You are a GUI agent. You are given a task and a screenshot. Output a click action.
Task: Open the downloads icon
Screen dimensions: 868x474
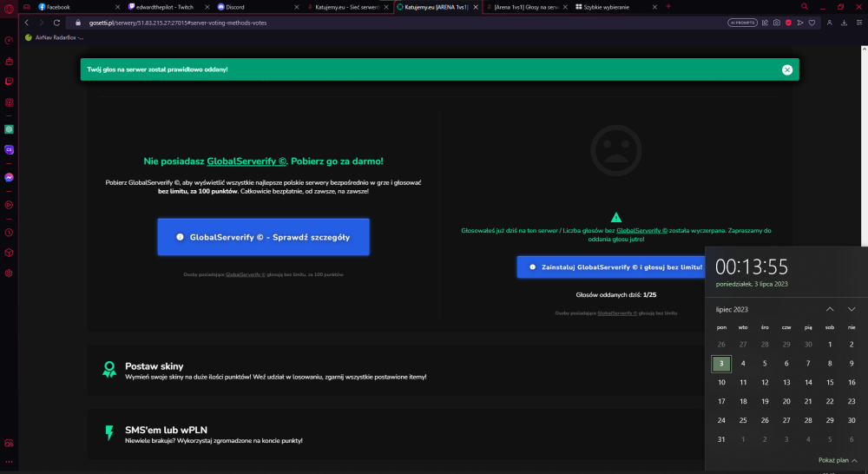tap(845, 23)
